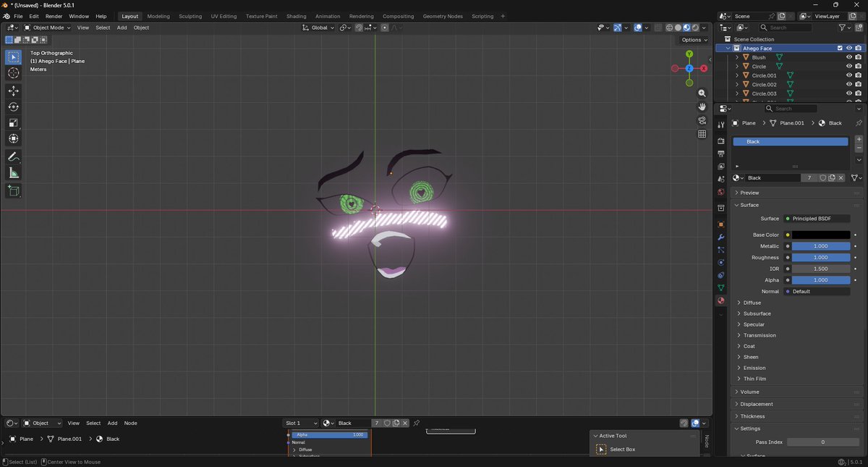868x467 pixels.
Task: Toggle viewport overlays button
Action: click(x=638, y=28)
